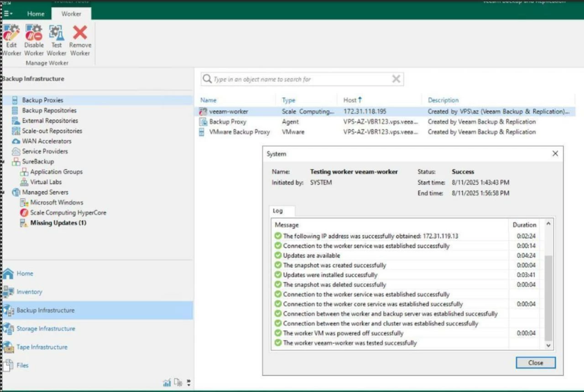Click the Backup Proxies tree icon

pos(15,100)
